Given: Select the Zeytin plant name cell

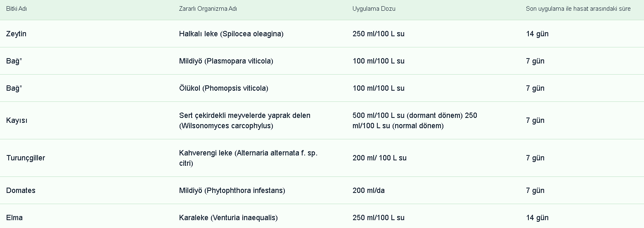Looking at the screenshot, I should 16,34.
